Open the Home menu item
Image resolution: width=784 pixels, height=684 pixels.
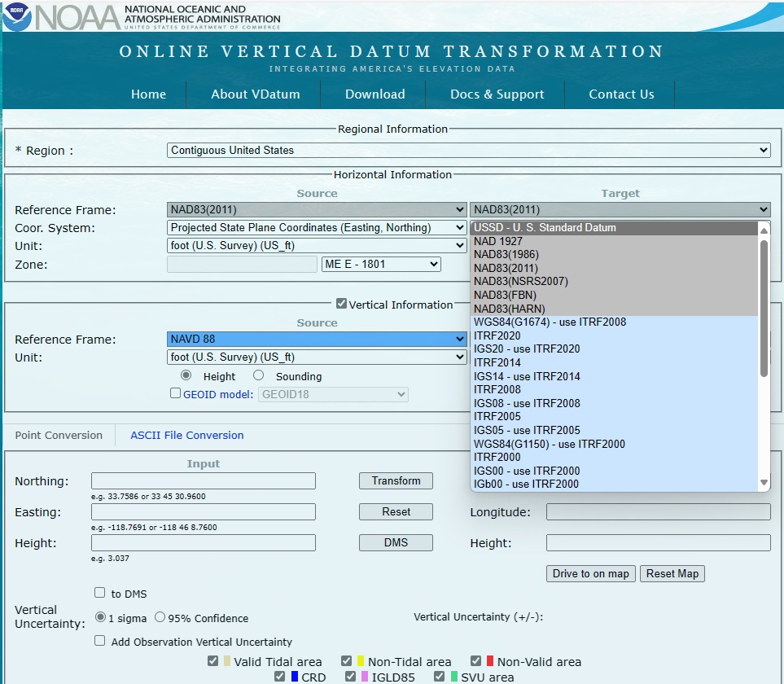[148, 94]
